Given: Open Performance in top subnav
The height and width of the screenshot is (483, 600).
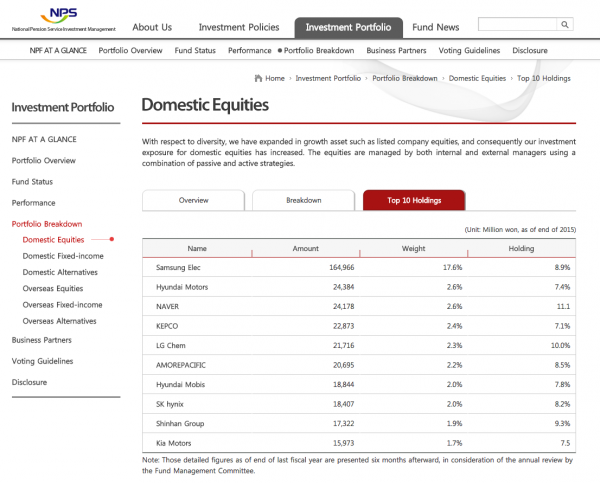Looking at the screenshot, I should click(249, 51).
